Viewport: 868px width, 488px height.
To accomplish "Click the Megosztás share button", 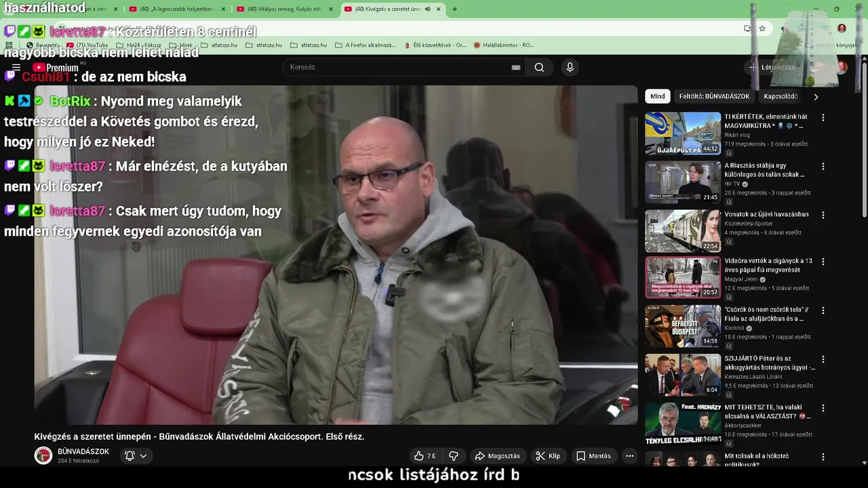I will point(498,456).
